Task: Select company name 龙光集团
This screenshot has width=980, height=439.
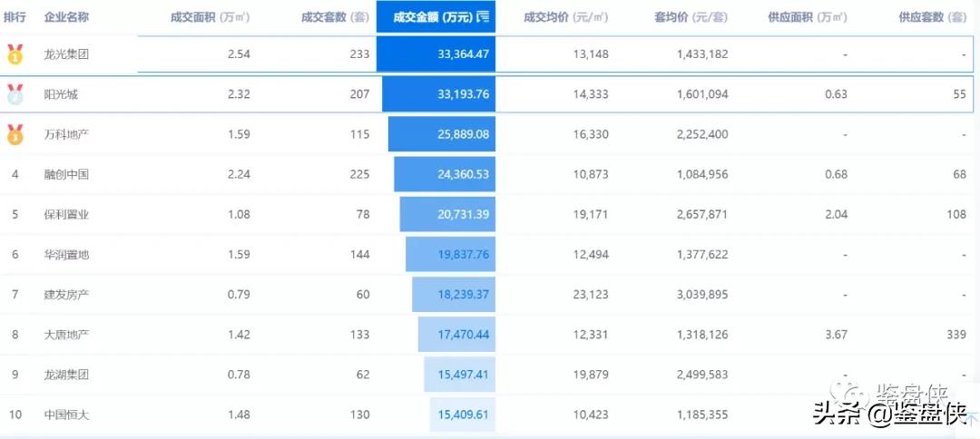Action: (x=66, y=54)
